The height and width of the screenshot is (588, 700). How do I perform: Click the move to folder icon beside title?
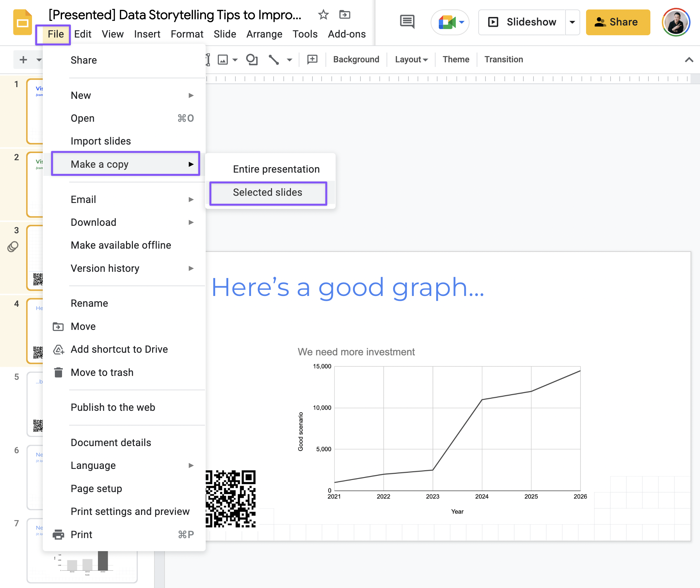pyautogui.click(x=344, y=15)
